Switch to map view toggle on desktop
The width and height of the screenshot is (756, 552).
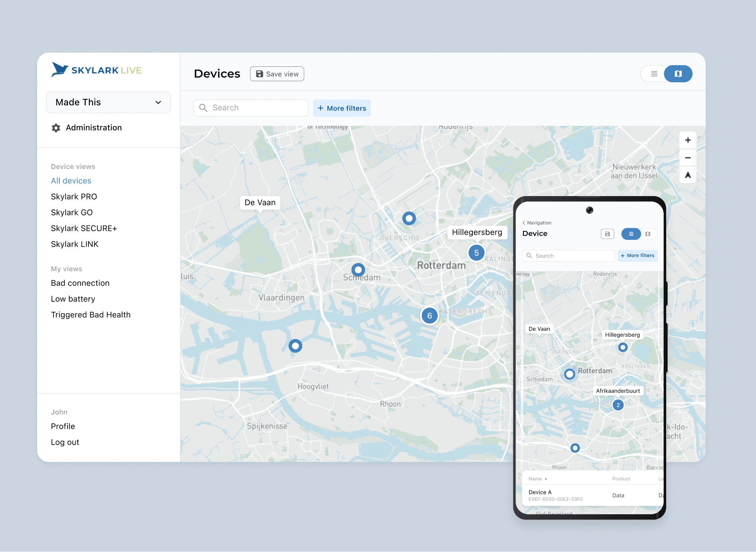coord(678,74)
